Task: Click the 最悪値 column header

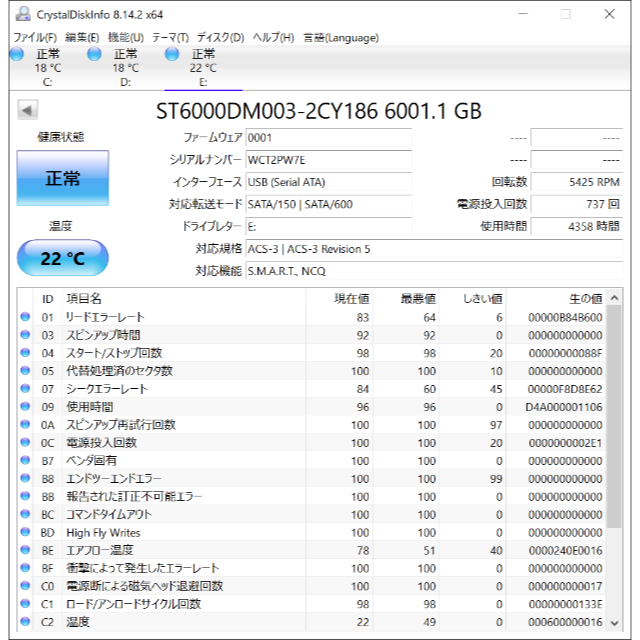Action: point(406,299)
